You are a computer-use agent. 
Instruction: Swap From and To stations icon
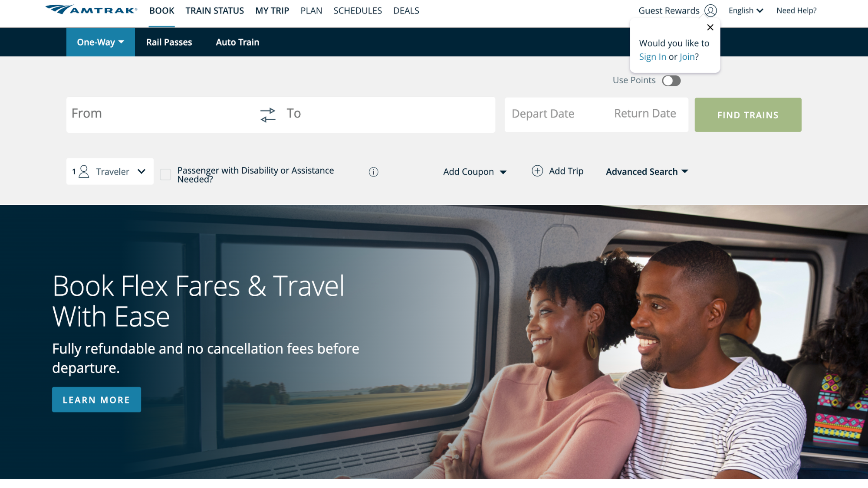pyautogui.click(x=268, y=115)
